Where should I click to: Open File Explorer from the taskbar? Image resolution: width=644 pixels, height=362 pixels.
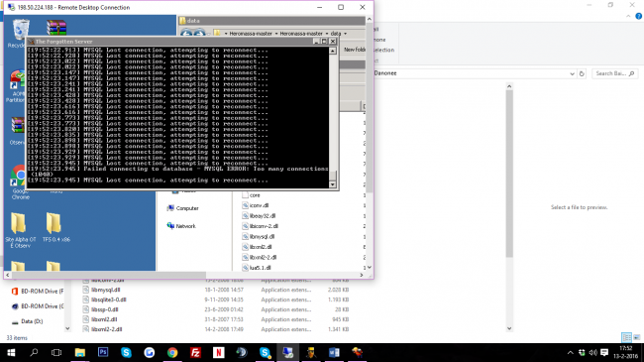point(79,352)
